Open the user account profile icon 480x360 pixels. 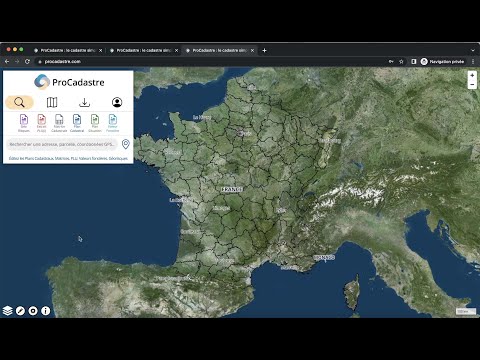click(x=117, y=102)
